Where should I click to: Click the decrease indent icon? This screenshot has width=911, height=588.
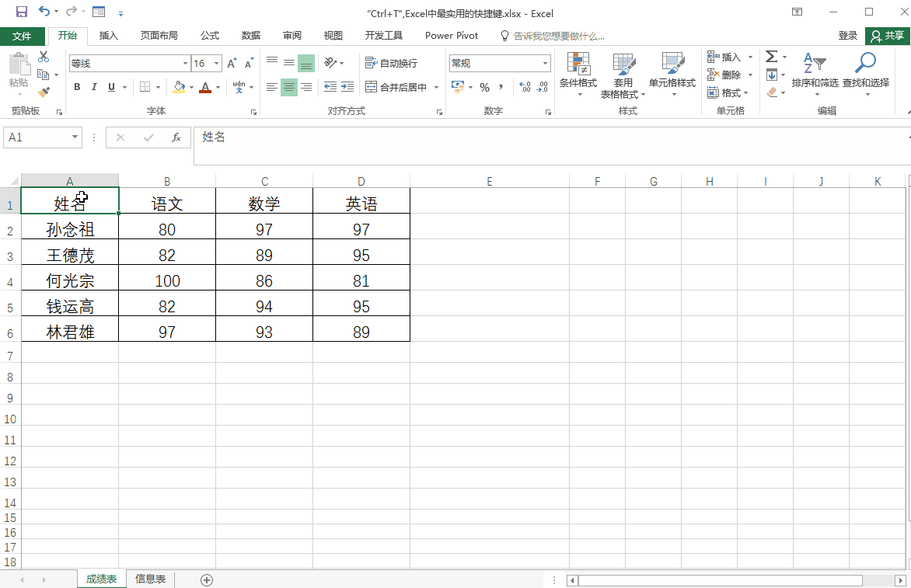330,87
